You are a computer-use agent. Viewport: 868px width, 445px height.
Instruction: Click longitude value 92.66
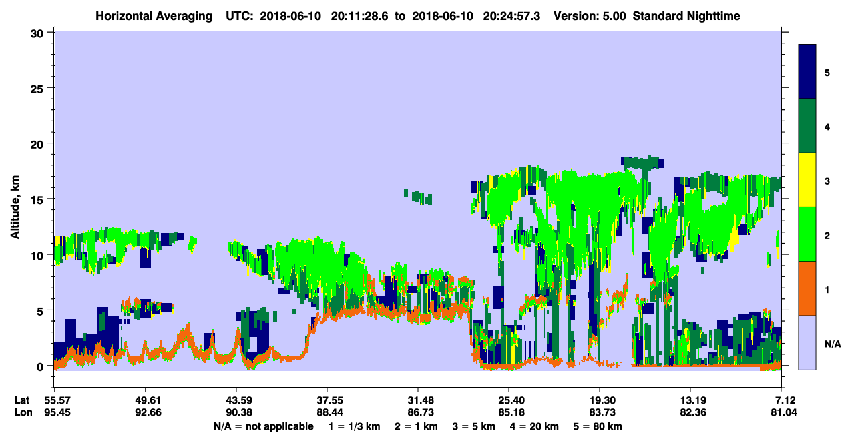coord(146,412)
